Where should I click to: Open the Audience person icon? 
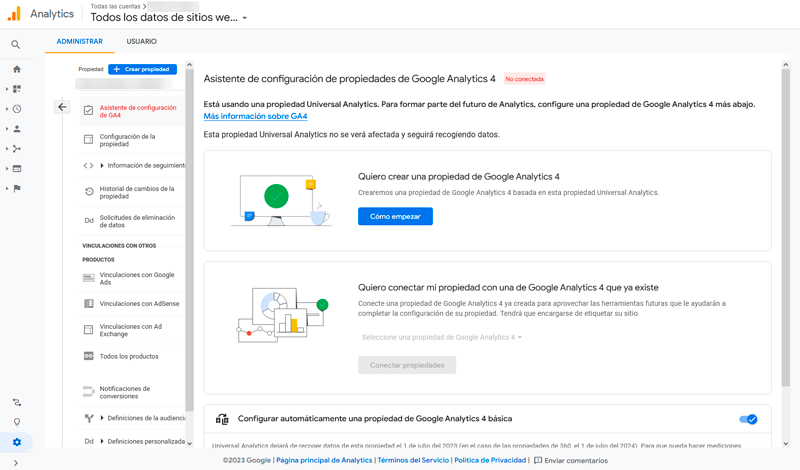(17, 129)
